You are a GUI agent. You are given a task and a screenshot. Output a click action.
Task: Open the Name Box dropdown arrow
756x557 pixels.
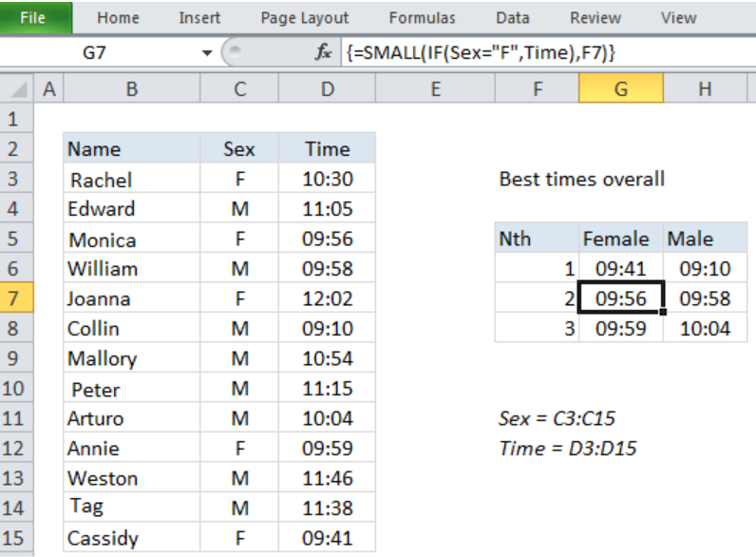(x=207, y=52)
